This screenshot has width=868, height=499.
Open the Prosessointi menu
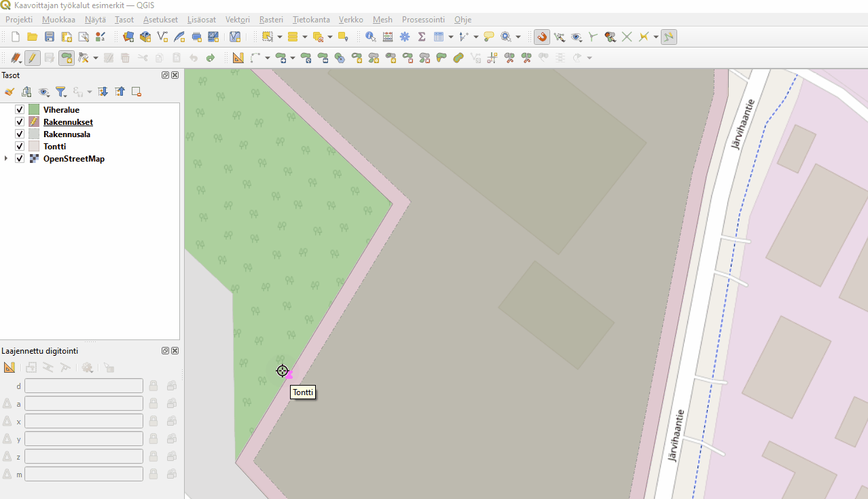423,20
